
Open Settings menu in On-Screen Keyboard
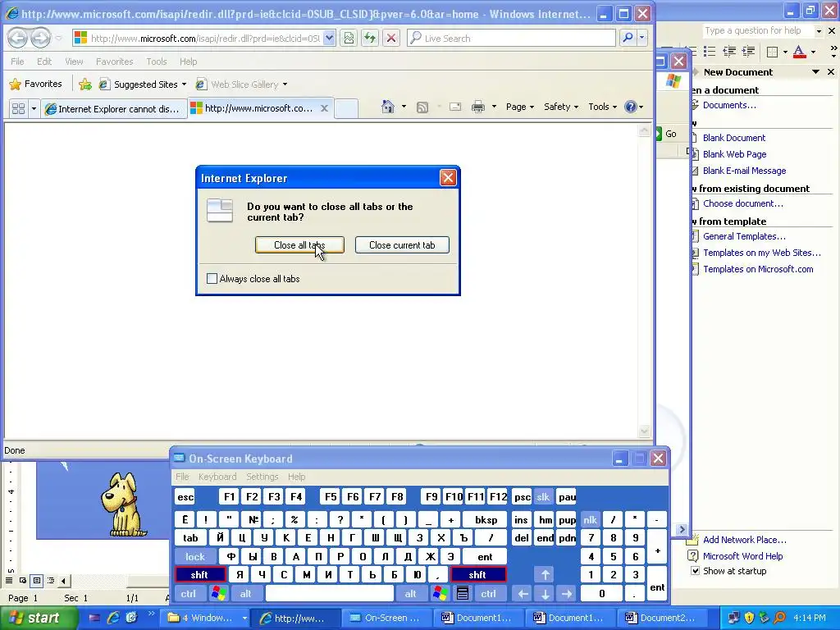262,477
